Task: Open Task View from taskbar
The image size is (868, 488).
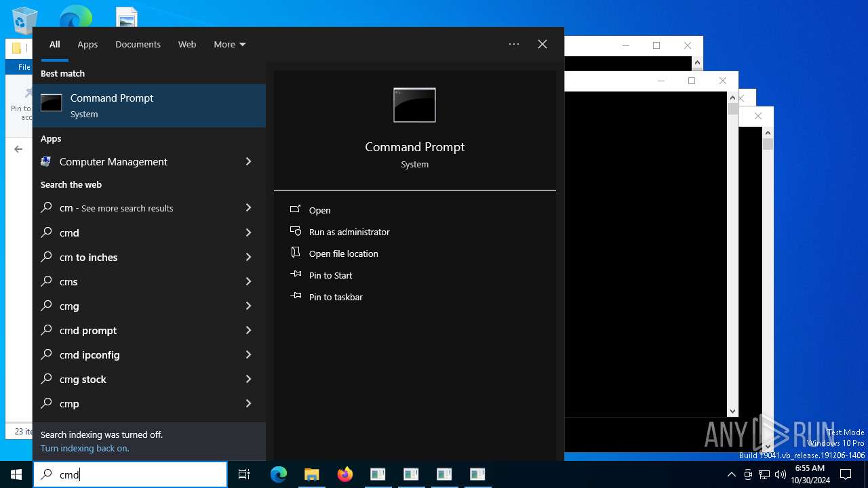Action: tap(244, 474)
